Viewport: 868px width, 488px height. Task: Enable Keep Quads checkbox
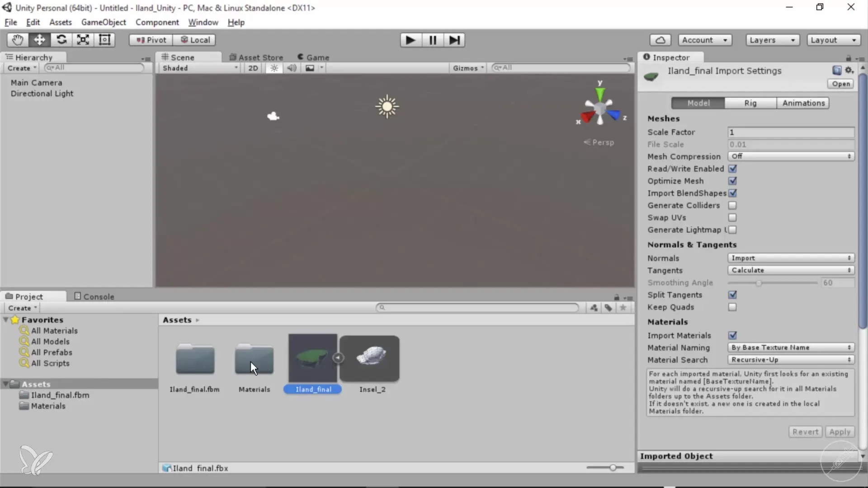tap(732, 307)
